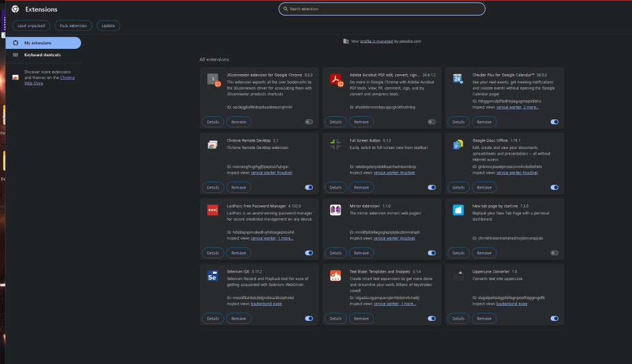
Task: Disable the Uppercase Converter toggle
Action: click(x=555, y=318)
